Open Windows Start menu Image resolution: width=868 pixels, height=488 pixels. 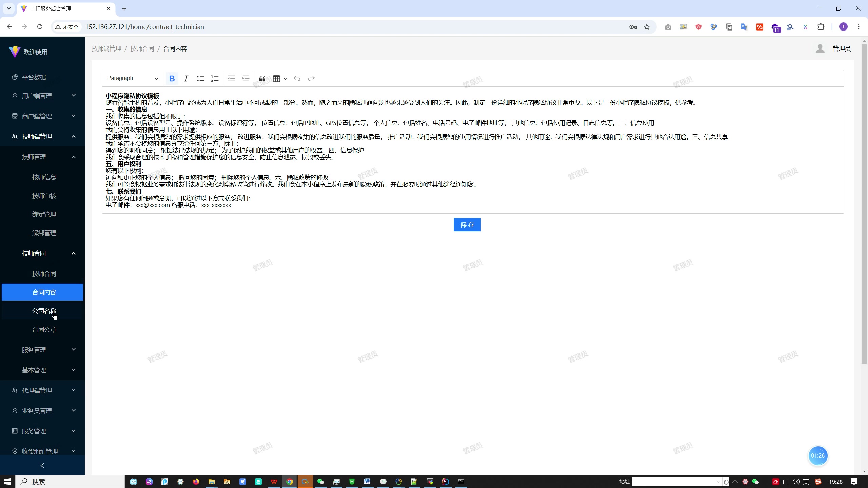(x=7, y=482)
